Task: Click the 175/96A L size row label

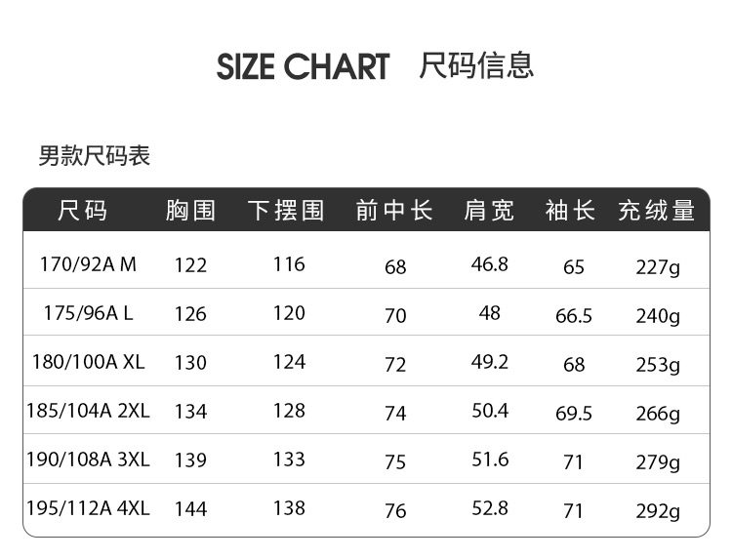Action: (88, 313)
